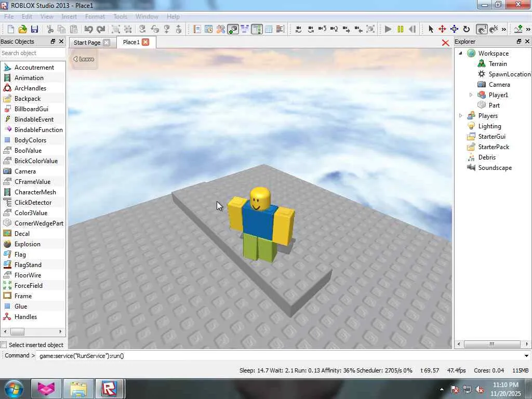Save the place with the floppy disk icon
Screen dimensions: 532x399
point(34,29)
